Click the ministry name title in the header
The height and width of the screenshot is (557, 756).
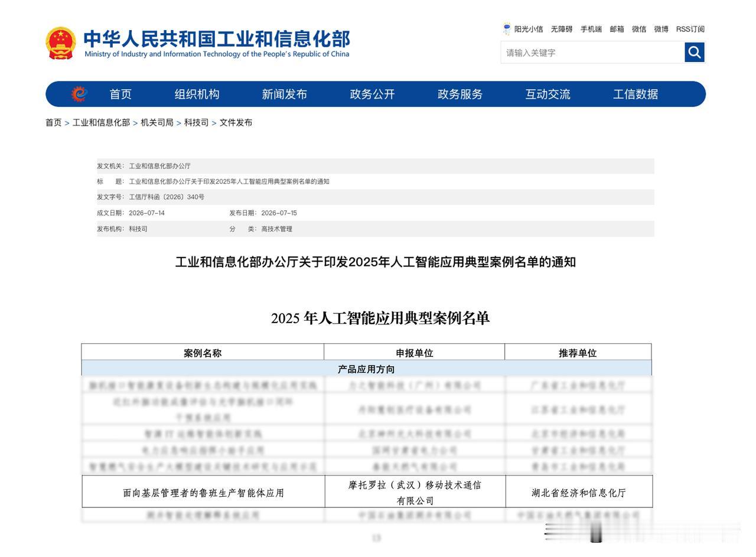tap(217, 39)
